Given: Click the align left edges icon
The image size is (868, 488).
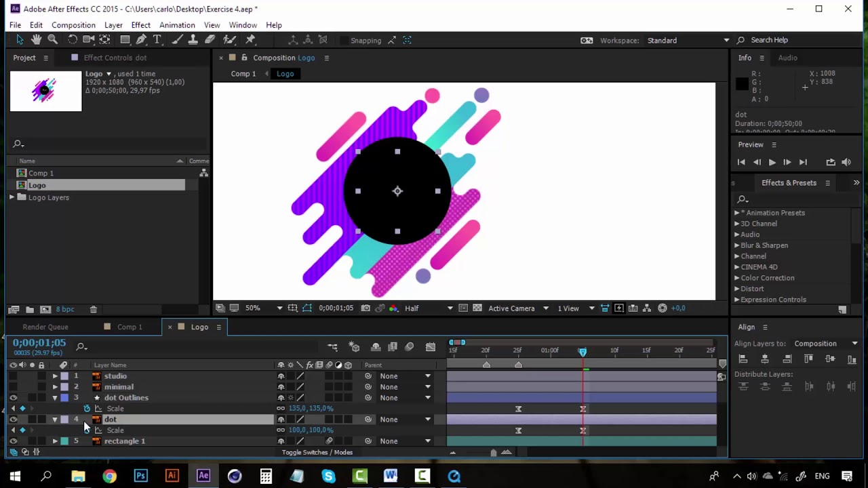Looking at the screenshot, I should click(x=743, y=359).
